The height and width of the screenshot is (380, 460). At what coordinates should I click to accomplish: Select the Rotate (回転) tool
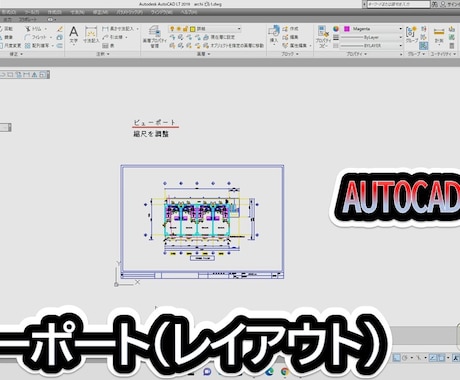point(6,29)
